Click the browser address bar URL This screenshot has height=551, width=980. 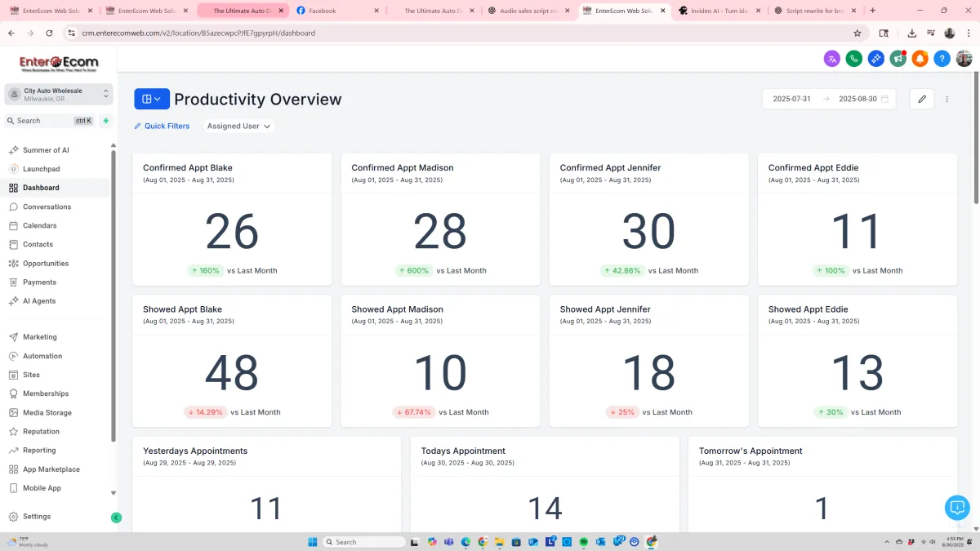coord(198,33)
